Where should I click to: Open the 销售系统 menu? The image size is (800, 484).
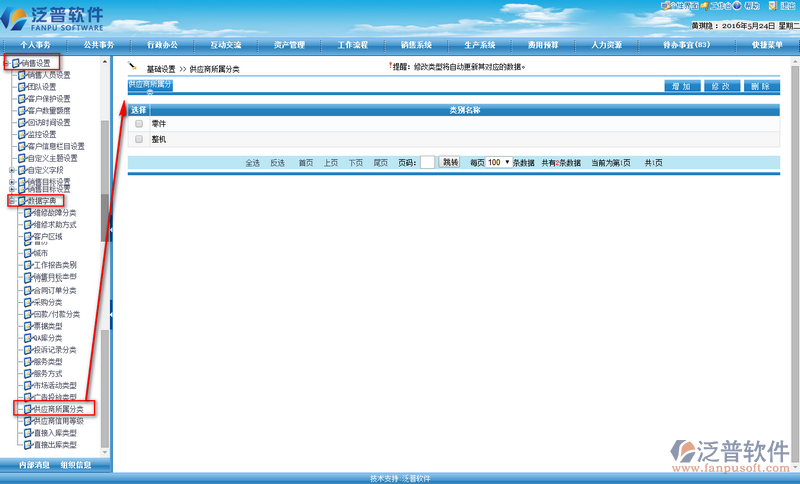[x=416, y=45]
